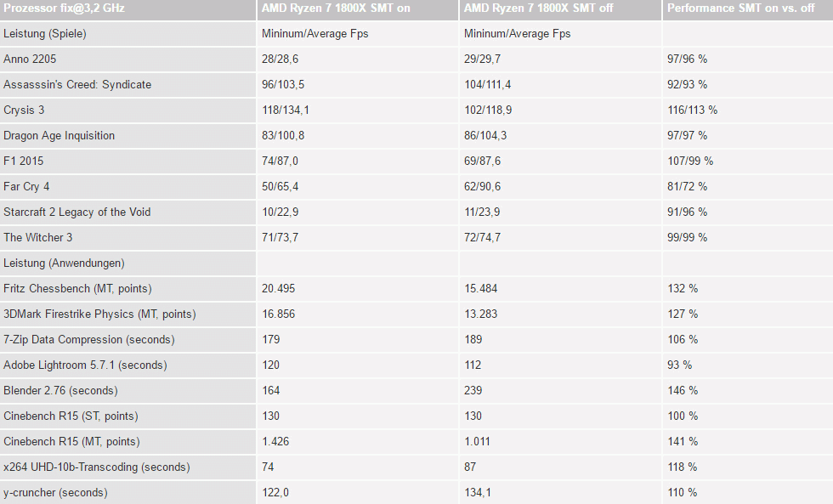Click the Far Cry 4 SMT off value 62/90,6
The width and height of the screenshot is (833, 504).
(x=483, y=186)
